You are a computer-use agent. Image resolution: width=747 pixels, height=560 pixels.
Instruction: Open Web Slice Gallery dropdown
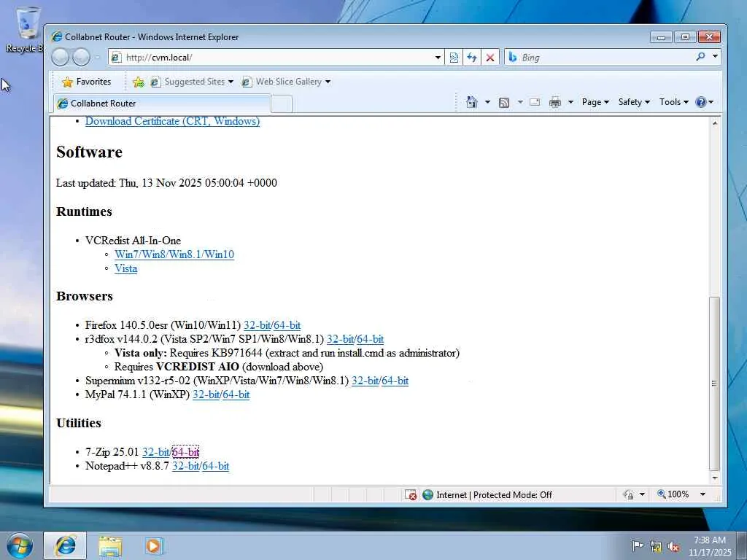point(286,82)
